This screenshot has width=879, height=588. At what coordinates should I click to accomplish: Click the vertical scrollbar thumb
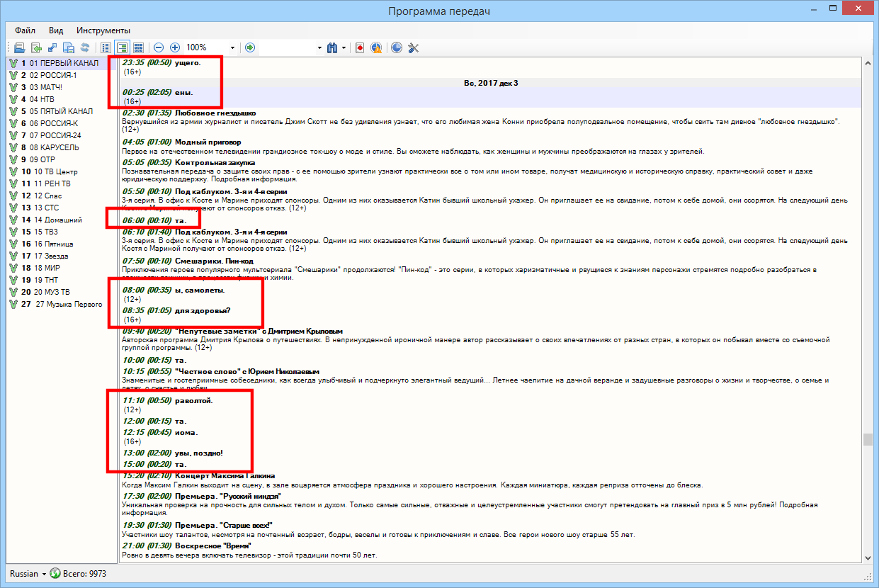868,439
